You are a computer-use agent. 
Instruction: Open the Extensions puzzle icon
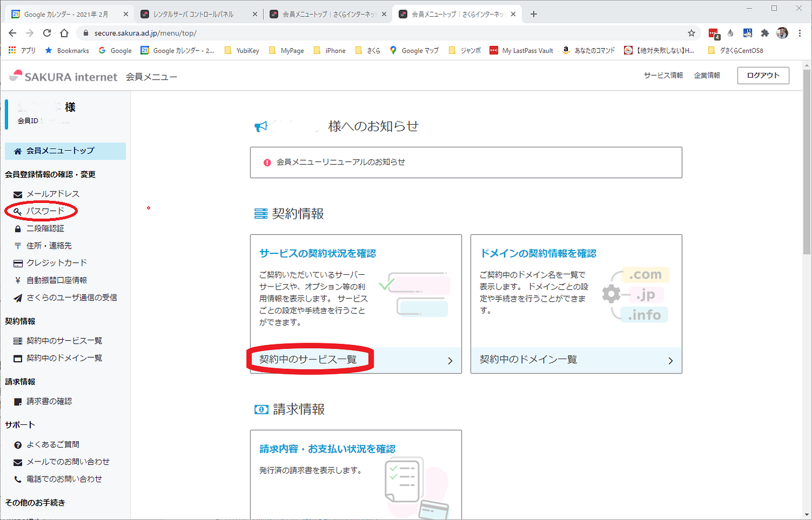765,33
